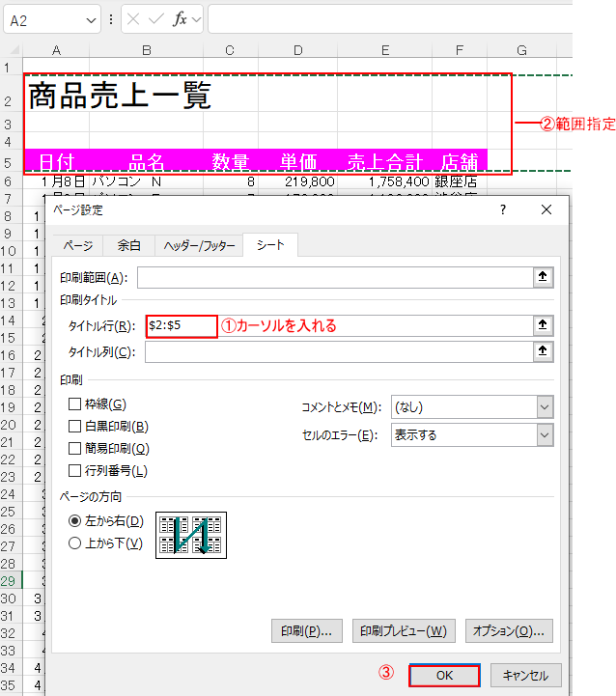Enable the 白黒印刷(B) checkbox
This screenshot has width=616, height=696.
tap(74, 426)
